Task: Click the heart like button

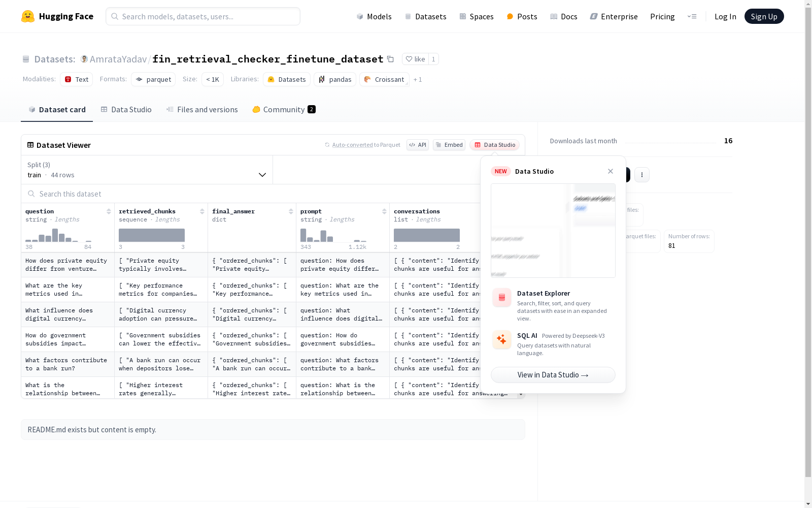Action: [415, 59]
